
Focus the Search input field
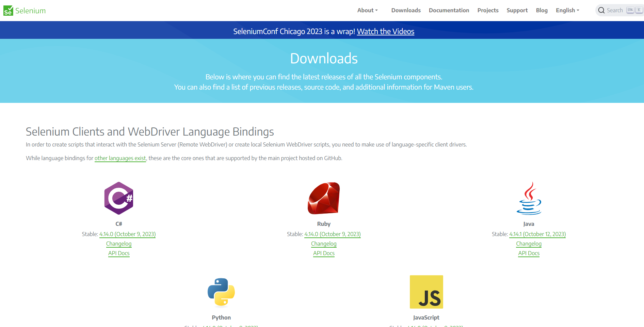(x=619, y=10)
